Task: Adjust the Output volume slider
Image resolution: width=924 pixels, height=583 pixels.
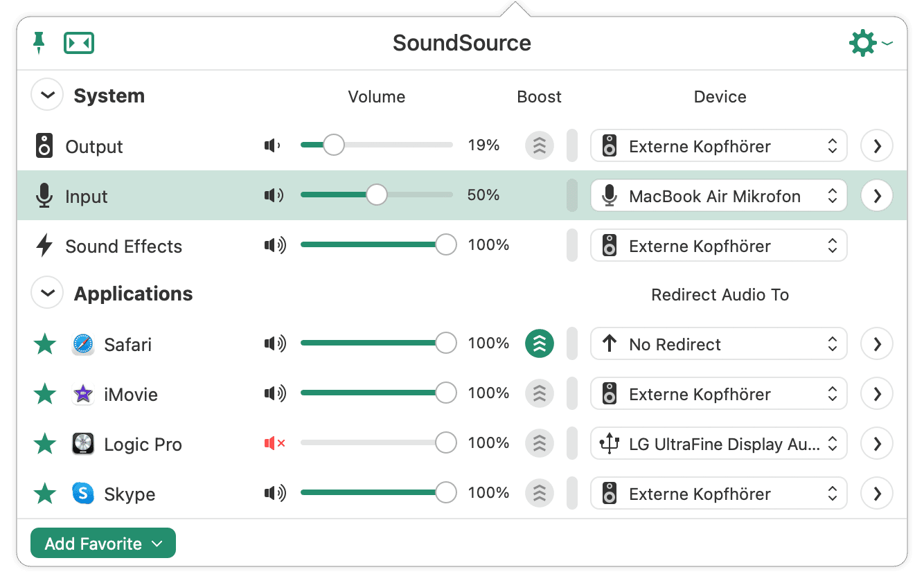Action: (x=377, y=145)
